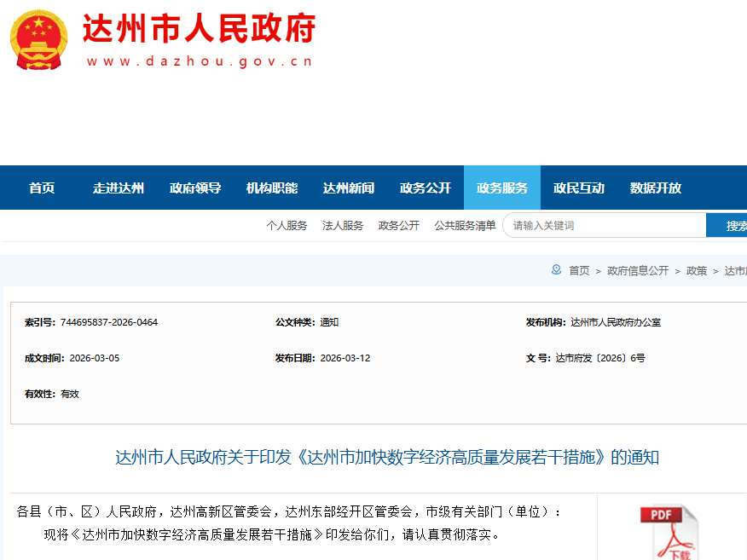747x560 pixels.
Task: Click 政府信息公开 in the breadcrumb
Action: pyautogui.click(x=638, y=271)
